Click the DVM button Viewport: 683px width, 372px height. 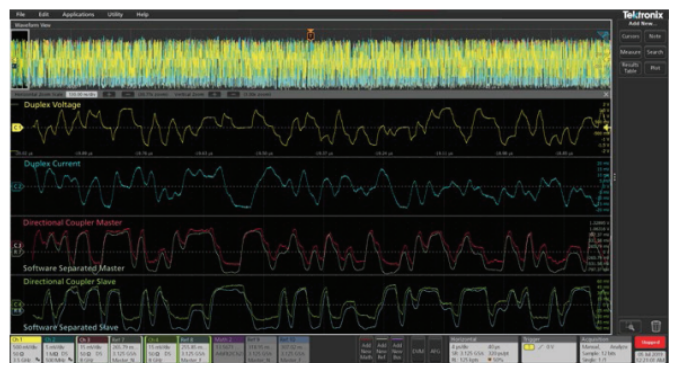[x=418, y=349]
